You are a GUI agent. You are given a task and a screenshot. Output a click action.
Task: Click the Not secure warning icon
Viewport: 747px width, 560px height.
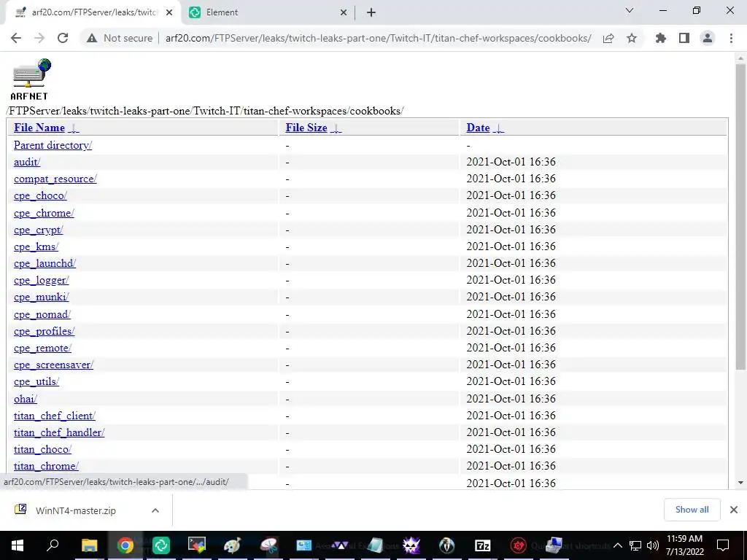[x=92, y=38]
